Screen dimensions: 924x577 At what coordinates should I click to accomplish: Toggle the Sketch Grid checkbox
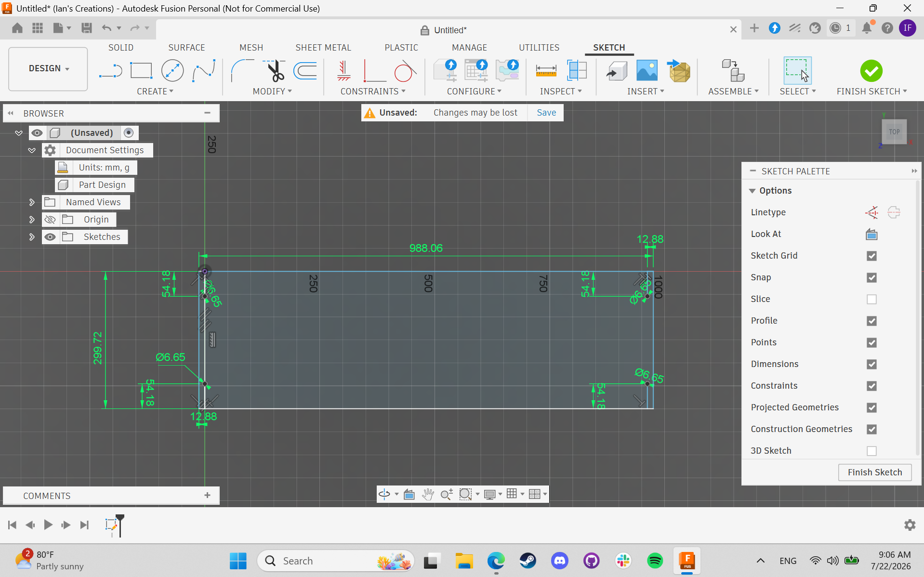(871, 256)
